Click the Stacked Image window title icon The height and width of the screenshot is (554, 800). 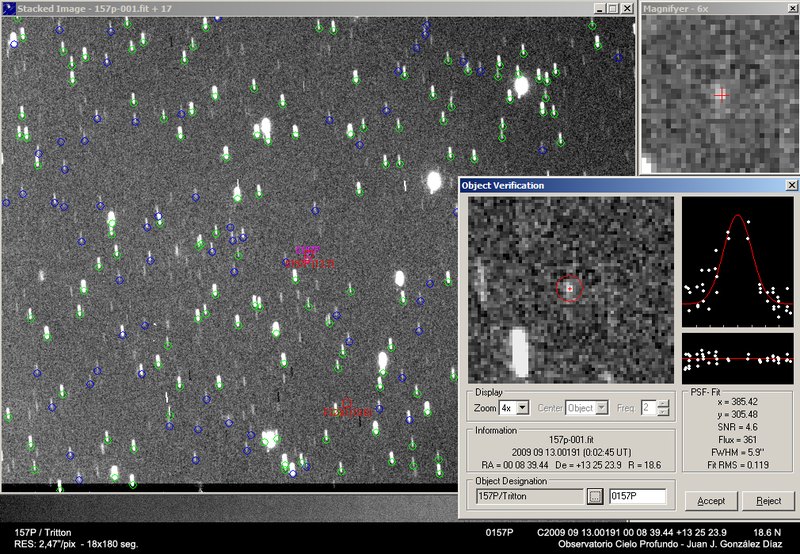[x=9, y=8]
